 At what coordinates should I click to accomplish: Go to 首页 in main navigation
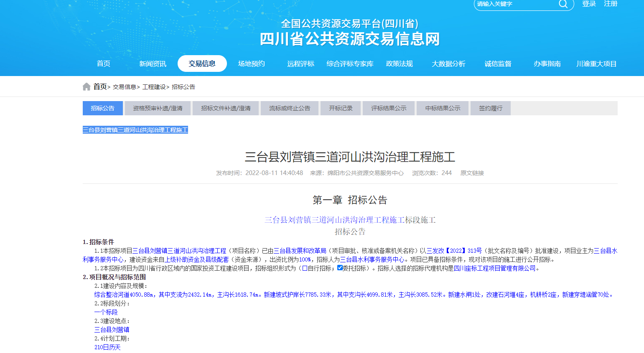pos(104,63)
